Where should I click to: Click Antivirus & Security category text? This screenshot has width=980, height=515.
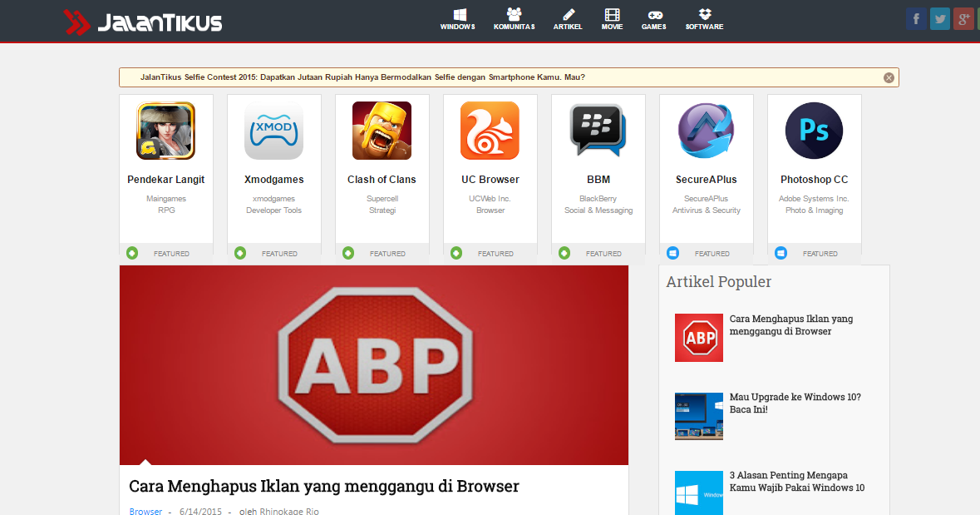coord(707,210)
